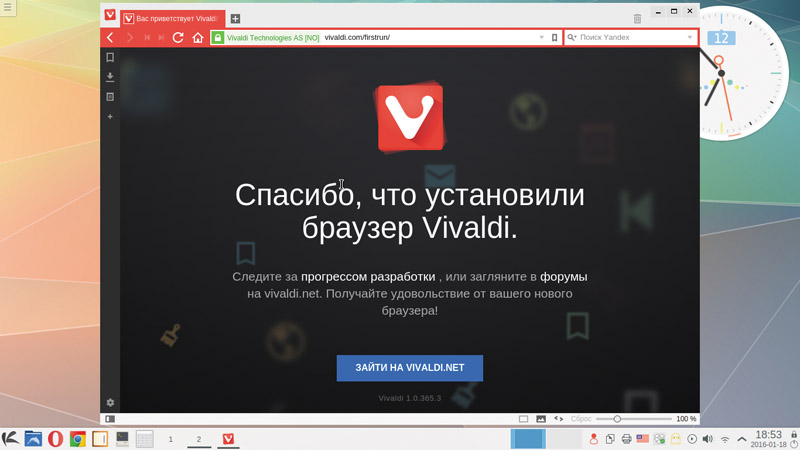This screenshot has height=450, width=800.
Task: Open the notes app in taskbar
Action: point(100,439)
